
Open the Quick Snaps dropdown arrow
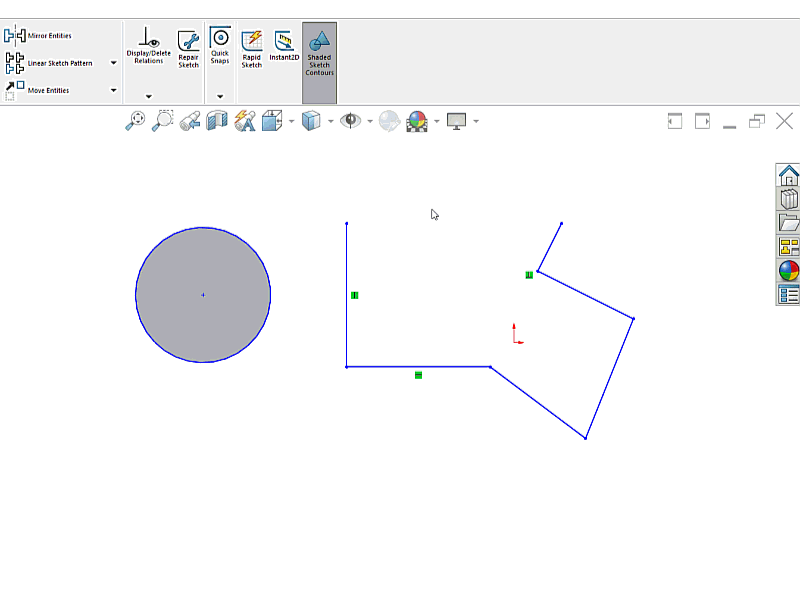coord(219,97)
